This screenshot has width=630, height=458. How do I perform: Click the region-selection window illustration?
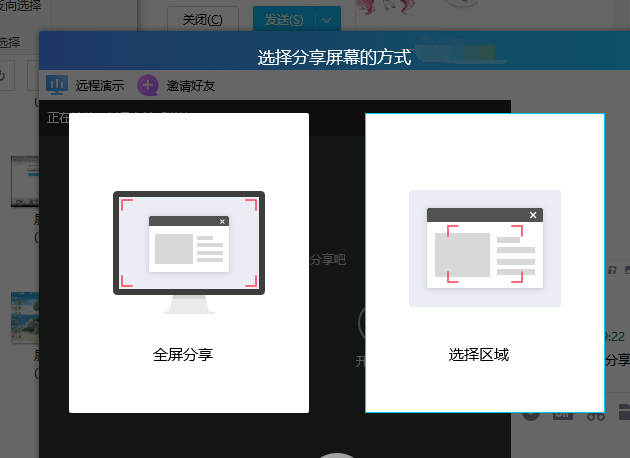click(x=485, y=248)
